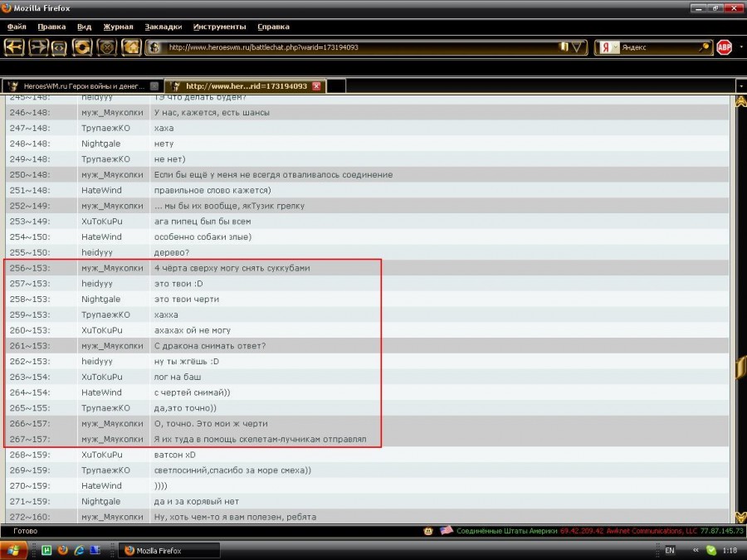The width and height of the screenshot is (747, 560).
Task: Click the search magnifier in Яндекс box
Action: pyautogui.click(x=705, y=47)
